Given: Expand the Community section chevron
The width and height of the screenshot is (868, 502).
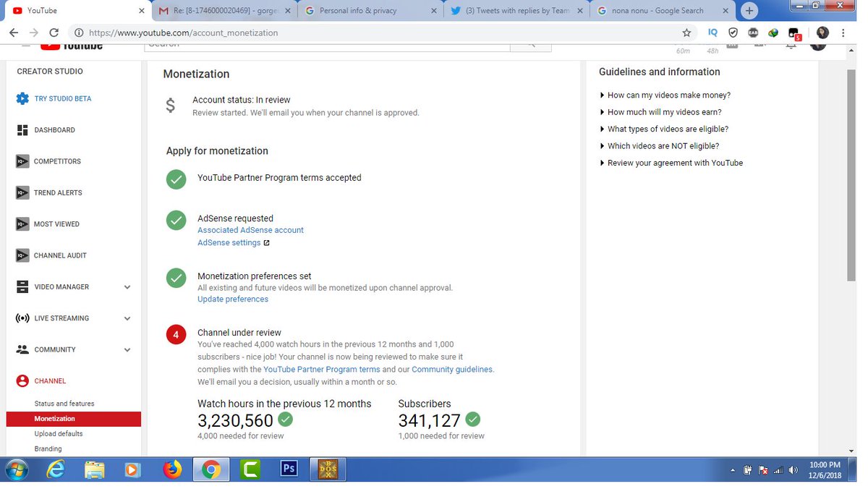Looking at the screenshot, I should 127,350.
